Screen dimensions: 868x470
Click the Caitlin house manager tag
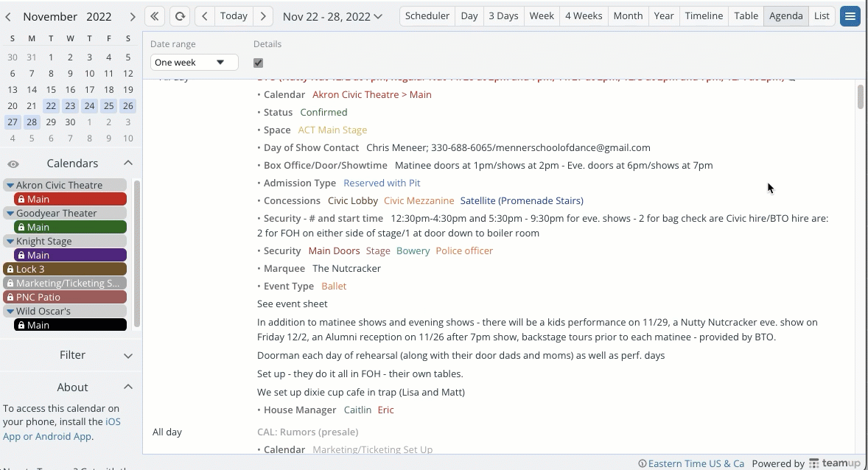[357, 410]
